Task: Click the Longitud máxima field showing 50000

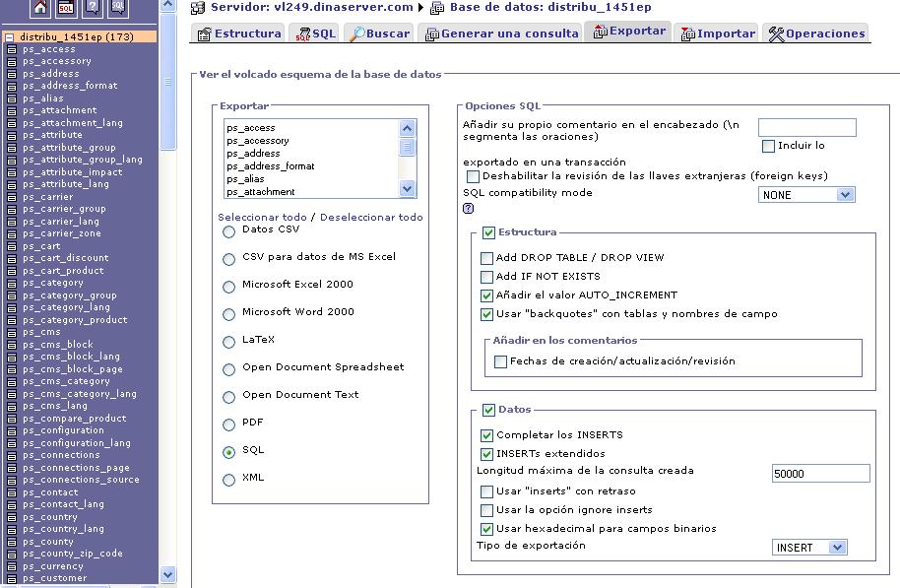Action: click(x=821, y=474)
